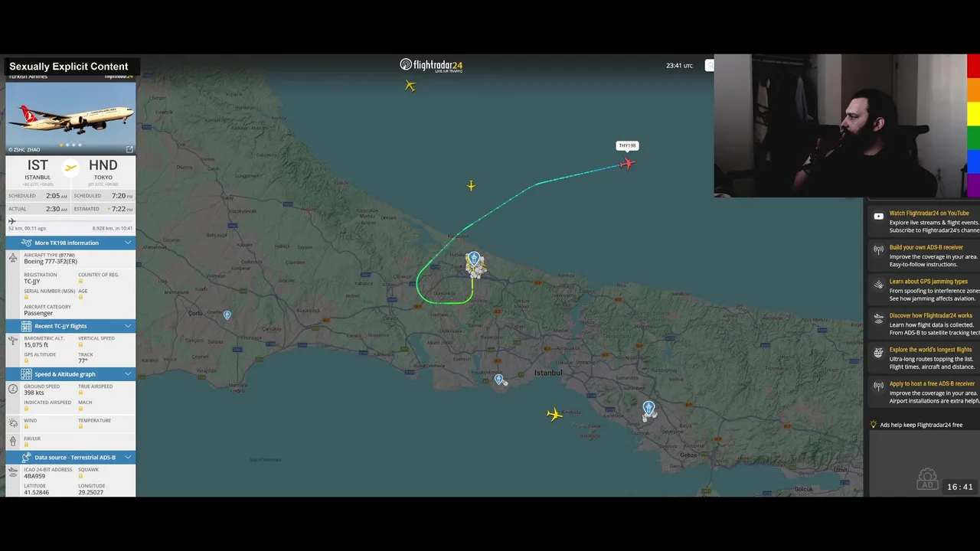The height and width of the screenshot is (551, 980).
Task: Click the 15,075 ft barometric altitude value
Action: 36,345
